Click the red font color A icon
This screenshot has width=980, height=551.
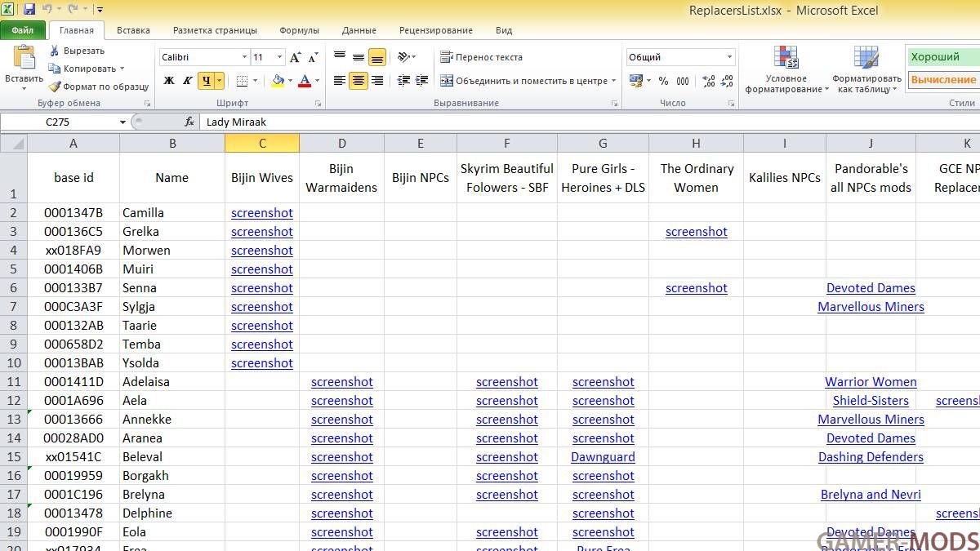(x=305, y=81)
